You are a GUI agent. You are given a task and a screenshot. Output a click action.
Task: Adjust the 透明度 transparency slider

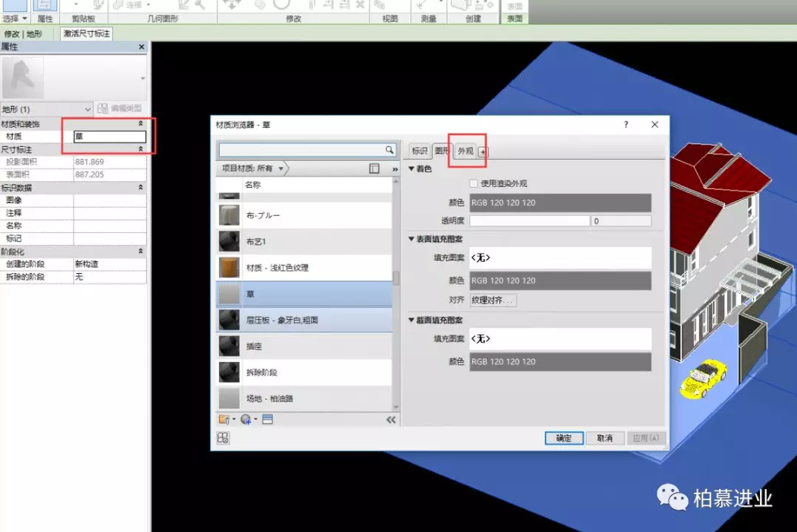coord(529,221)
